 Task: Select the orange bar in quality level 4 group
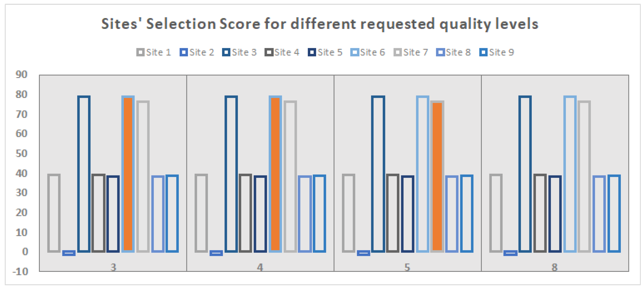[x=275, y=174]
